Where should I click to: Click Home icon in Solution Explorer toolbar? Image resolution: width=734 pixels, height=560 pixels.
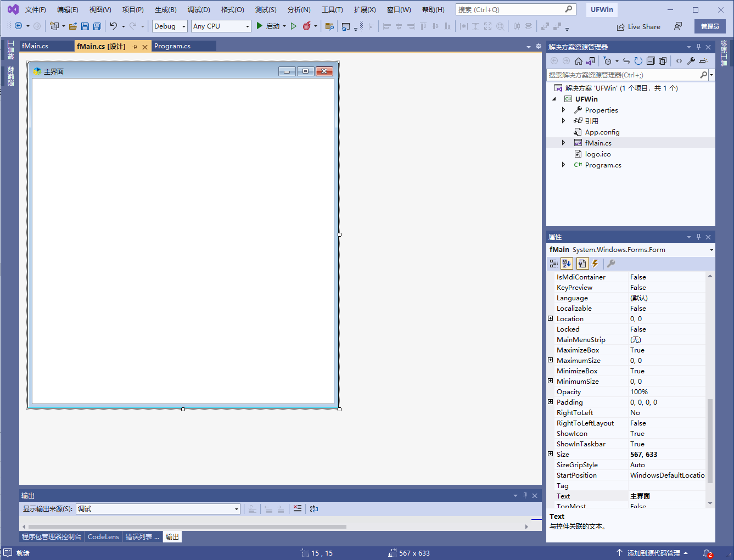pyautogui.click(x=579, y=61)
